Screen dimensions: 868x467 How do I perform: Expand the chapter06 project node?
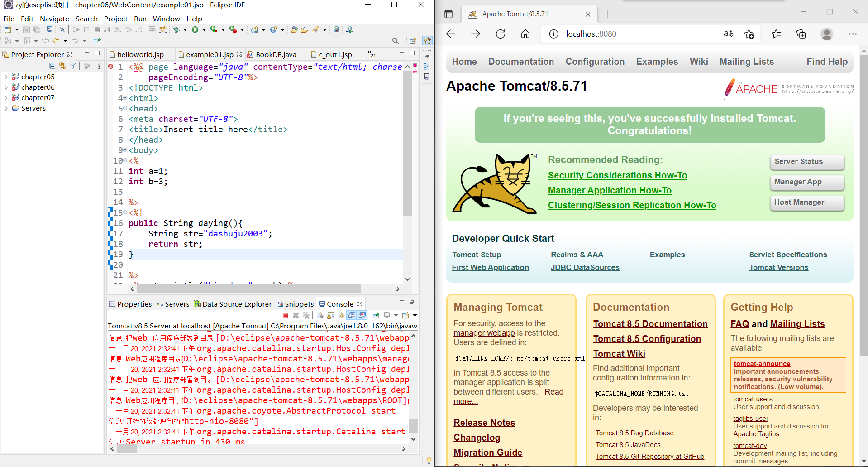click(6, 87)
